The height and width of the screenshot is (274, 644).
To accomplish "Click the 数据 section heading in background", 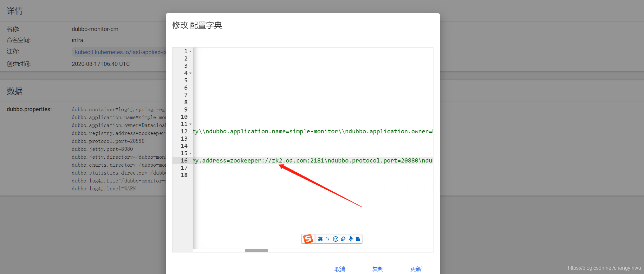I will click(x=15, y=91).
